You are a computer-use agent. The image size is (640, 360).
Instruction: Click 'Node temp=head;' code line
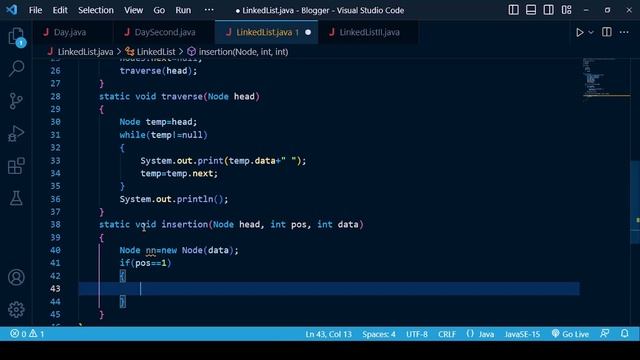158,122
